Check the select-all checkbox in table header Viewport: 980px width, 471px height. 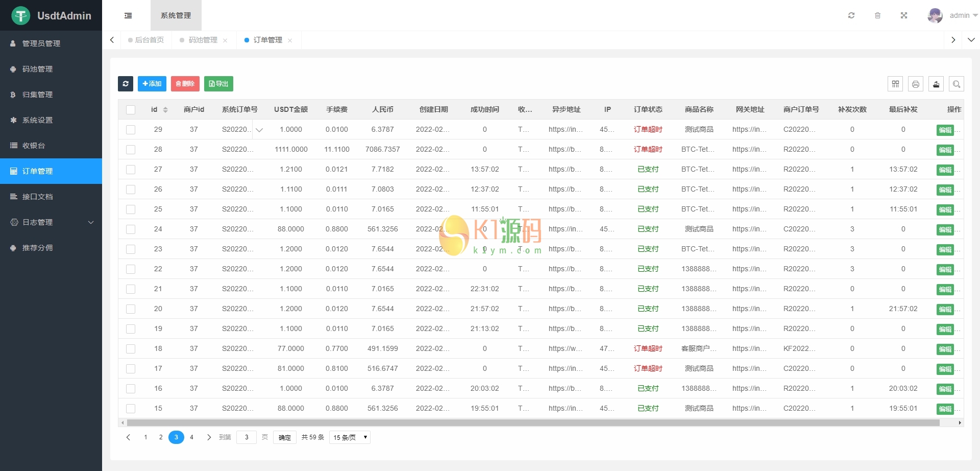(131, 110)
